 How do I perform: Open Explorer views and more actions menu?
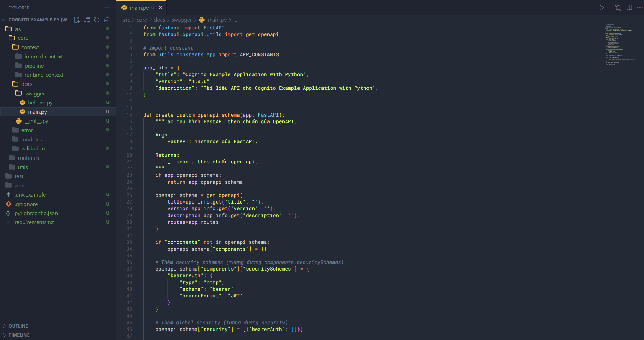coord(107,8)
